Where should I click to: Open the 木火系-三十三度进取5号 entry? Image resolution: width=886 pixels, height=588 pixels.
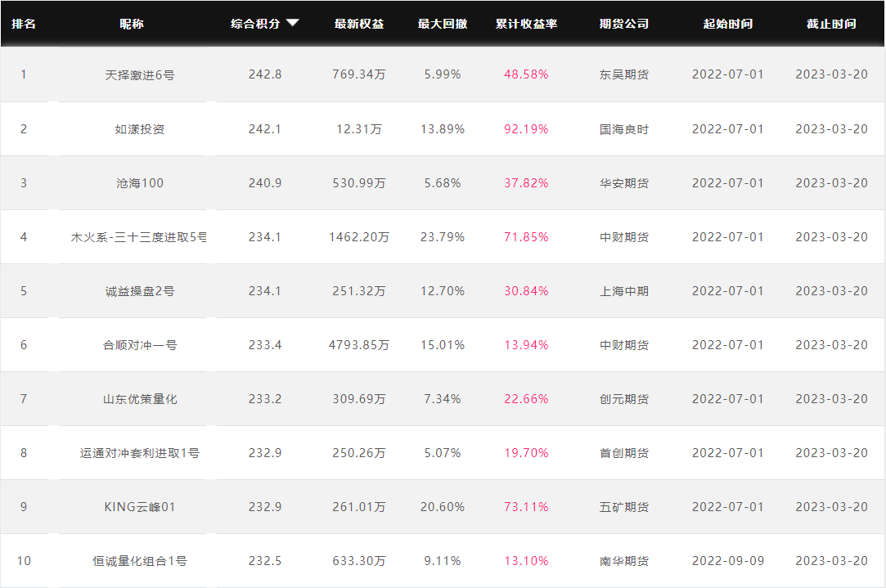[x=139, y=237]
